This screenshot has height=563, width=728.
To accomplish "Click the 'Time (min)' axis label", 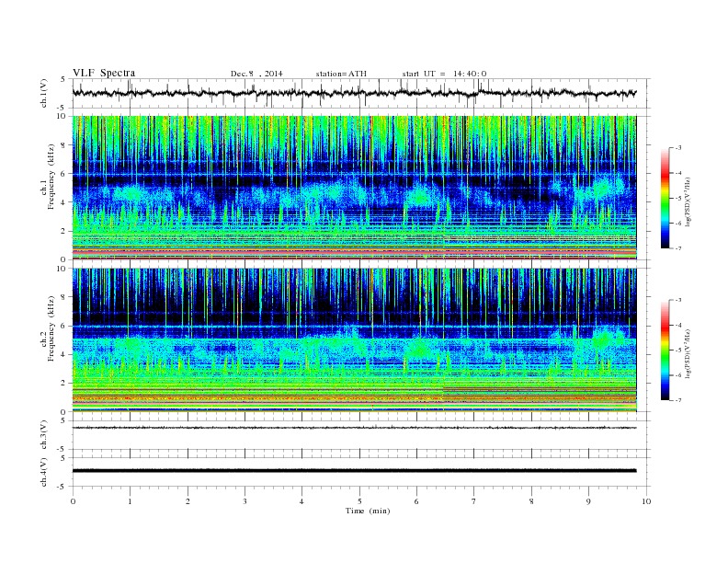I will tap(368, 511).
